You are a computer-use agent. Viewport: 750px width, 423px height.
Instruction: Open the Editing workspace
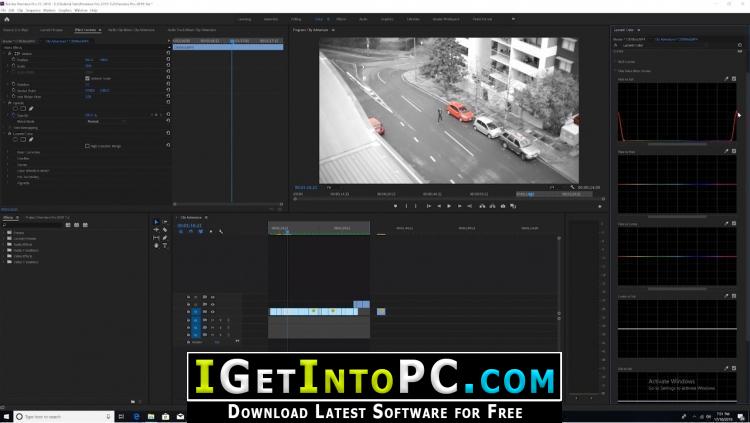point(294,19)
